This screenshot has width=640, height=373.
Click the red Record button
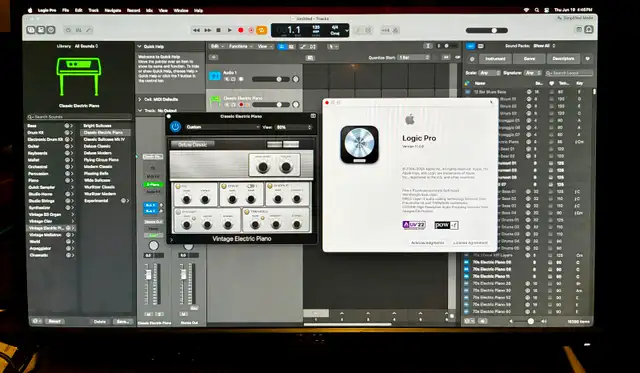[x=240, y=30]
